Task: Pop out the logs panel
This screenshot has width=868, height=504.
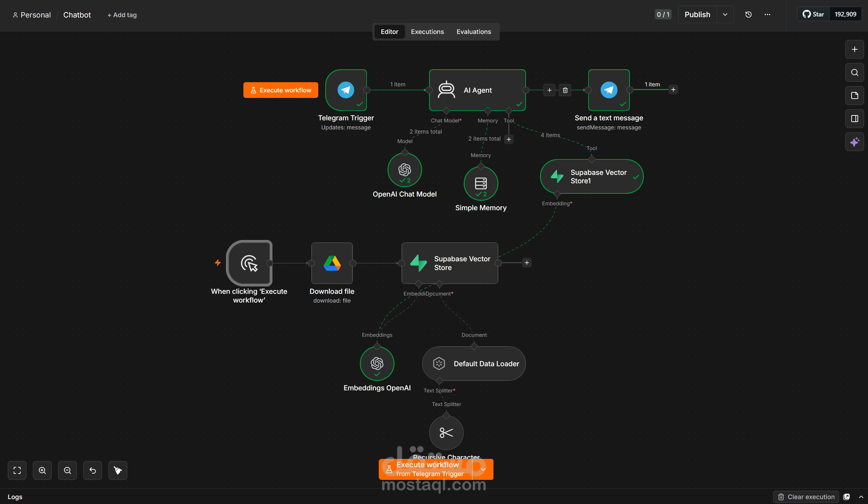Action: point(847,497)
